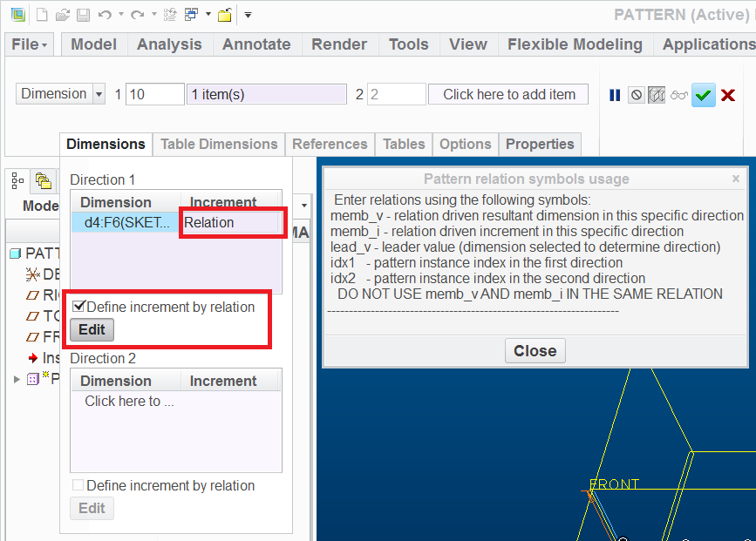Click the Redo arrow icon
Viewport: 756px width, 541px height.
[138, 15]
